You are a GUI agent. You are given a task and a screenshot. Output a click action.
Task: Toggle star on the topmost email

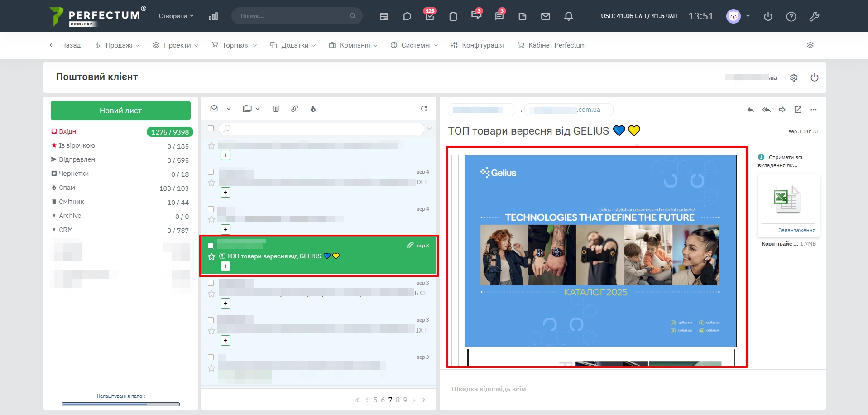[211, 145]
